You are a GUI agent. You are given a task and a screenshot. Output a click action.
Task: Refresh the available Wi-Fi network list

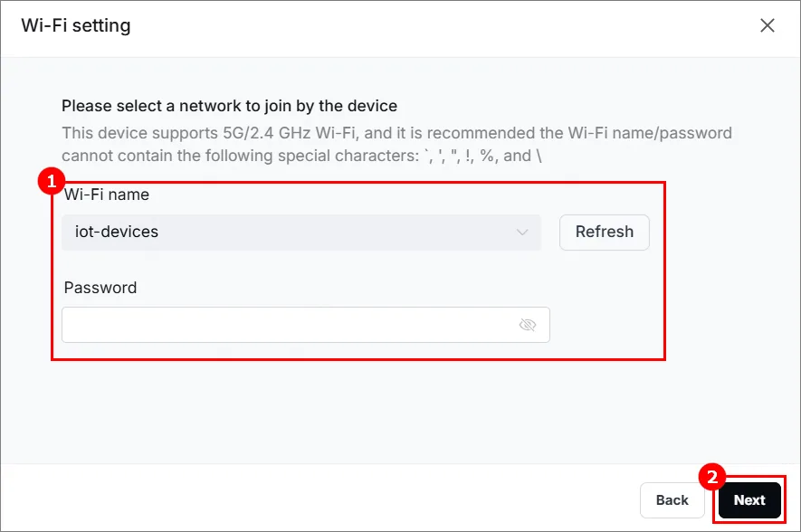point(605,233)
